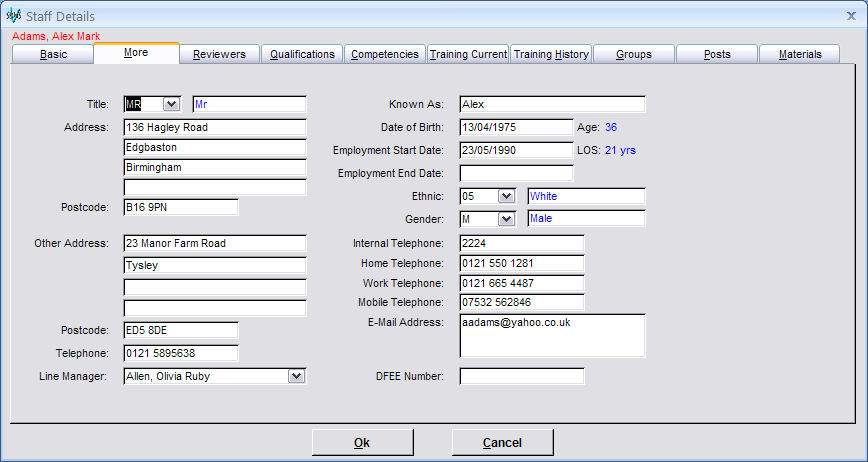Click the empty fourth Other Address line
The height and width of the screenshot is (462, 868).
click(215, 308)
